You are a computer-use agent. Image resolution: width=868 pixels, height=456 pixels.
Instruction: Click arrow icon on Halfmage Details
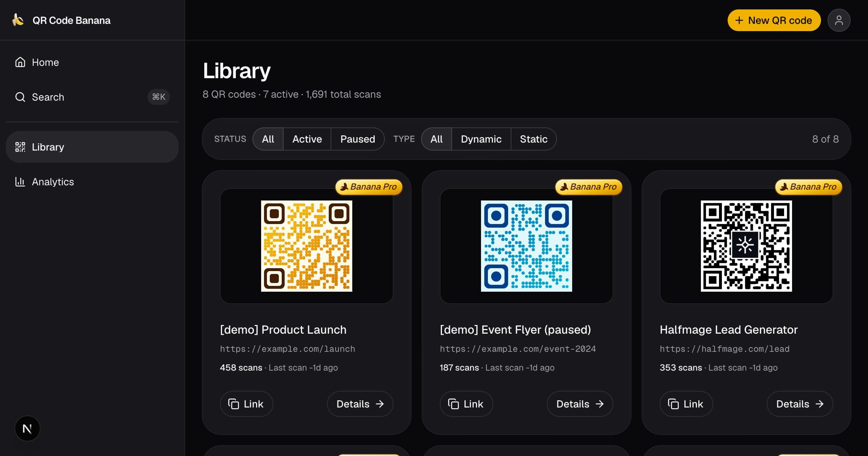[820, 404]
